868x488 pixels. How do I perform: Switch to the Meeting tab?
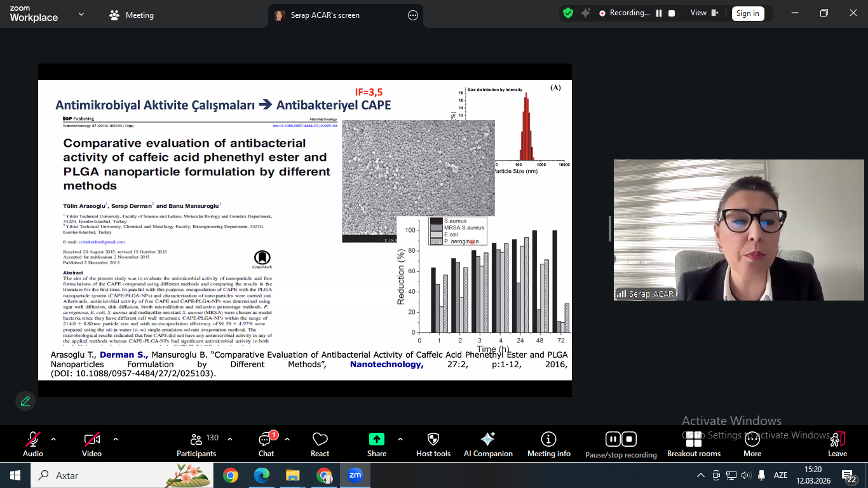point(132,15)
